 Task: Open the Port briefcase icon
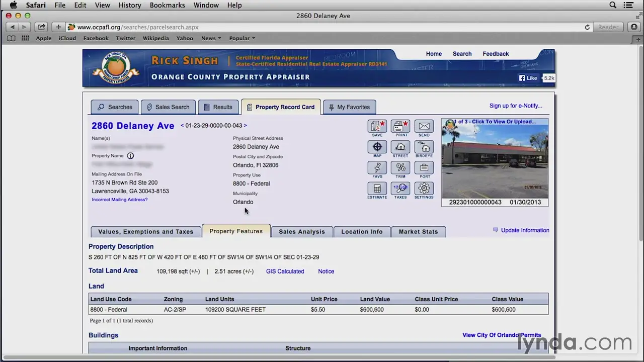click(x=424, y=167)
